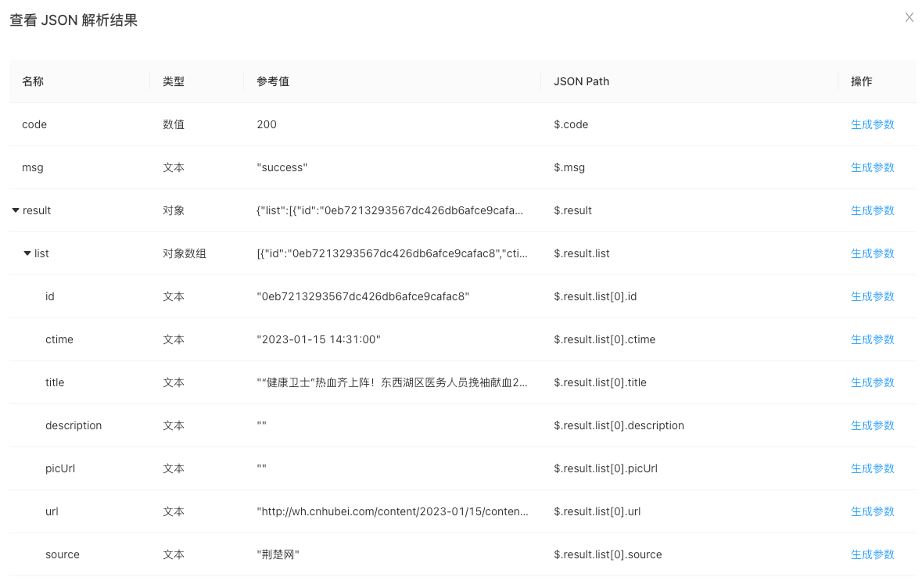
Task: Click the expand triangle beside result
Action: pyautogui.click(x=15, y=210)
